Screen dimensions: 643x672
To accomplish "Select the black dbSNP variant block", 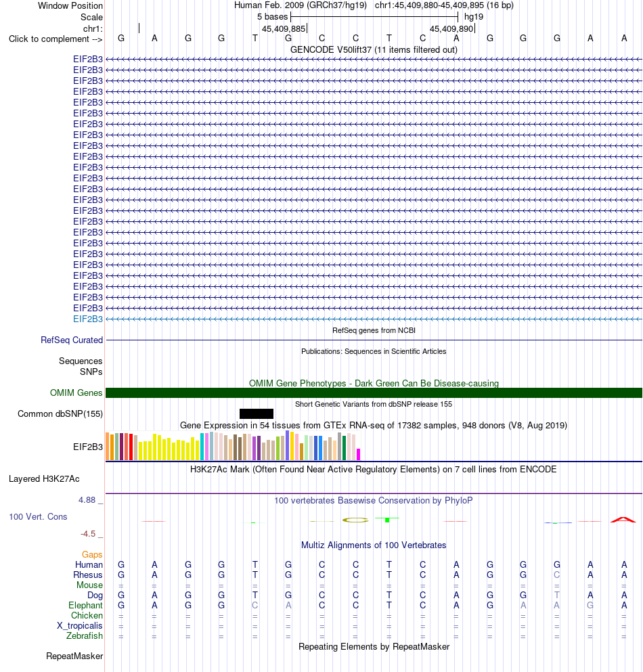I will click(x=257, y=414).
